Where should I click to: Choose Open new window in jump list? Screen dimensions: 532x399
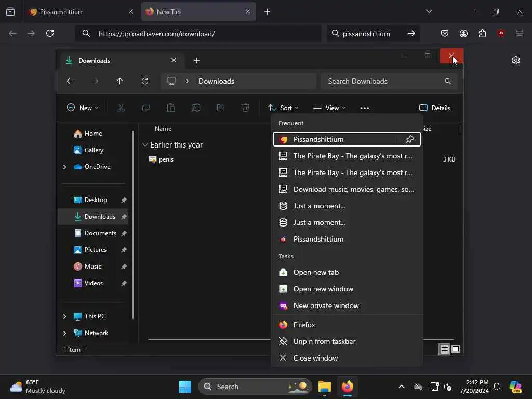coord(347,289)
